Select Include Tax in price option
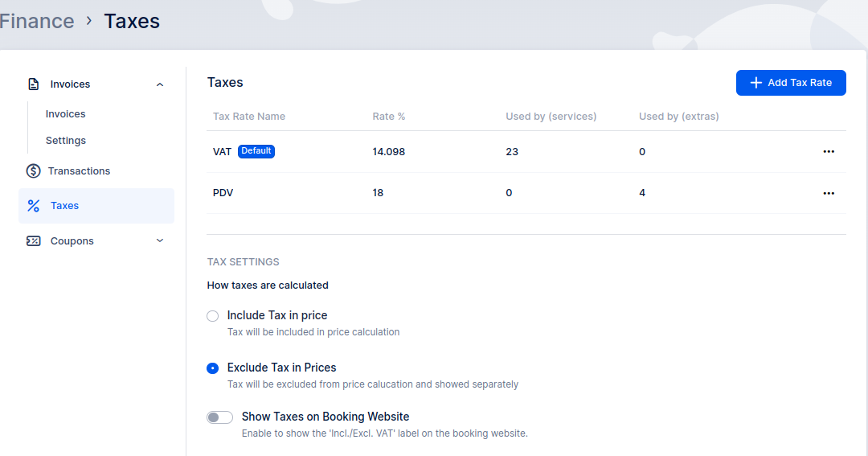The width and height of the screenshot is (868, 456). coord(213,316)
